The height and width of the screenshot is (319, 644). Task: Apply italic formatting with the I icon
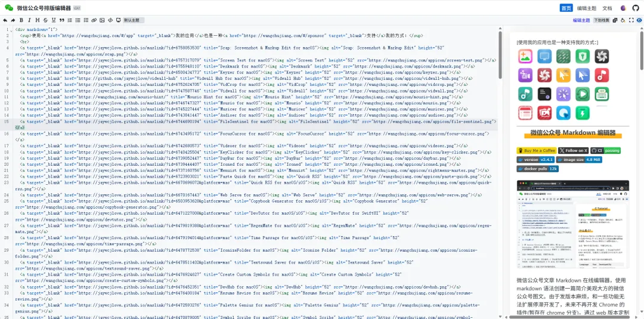point(29,20)
